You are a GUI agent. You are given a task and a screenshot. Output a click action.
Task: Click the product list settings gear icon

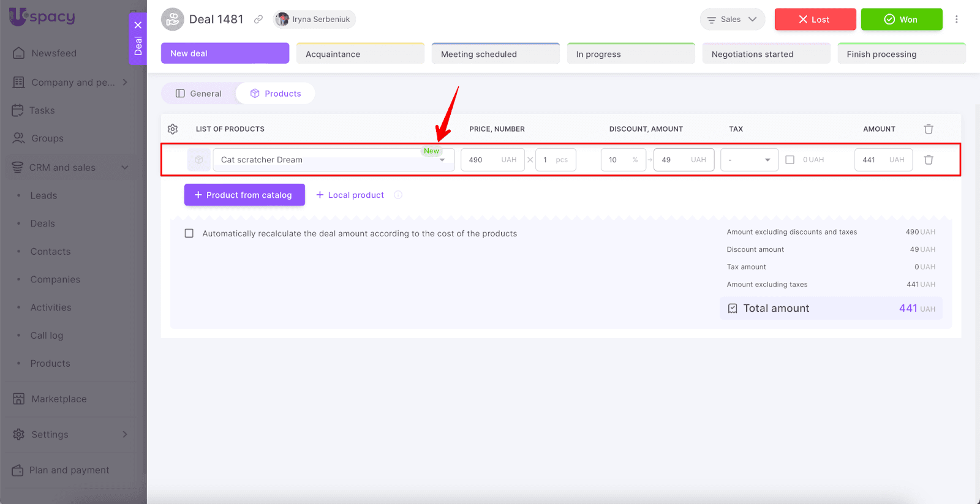point(173,129)
